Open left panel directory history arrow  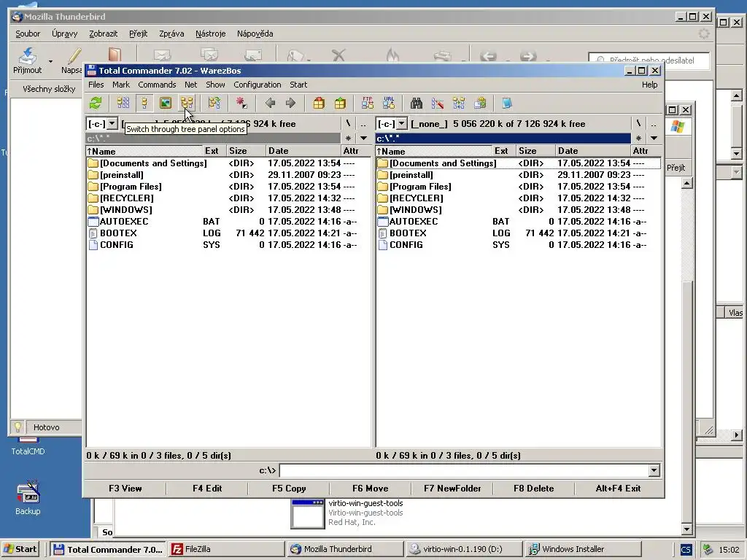[x=363, y=139]
